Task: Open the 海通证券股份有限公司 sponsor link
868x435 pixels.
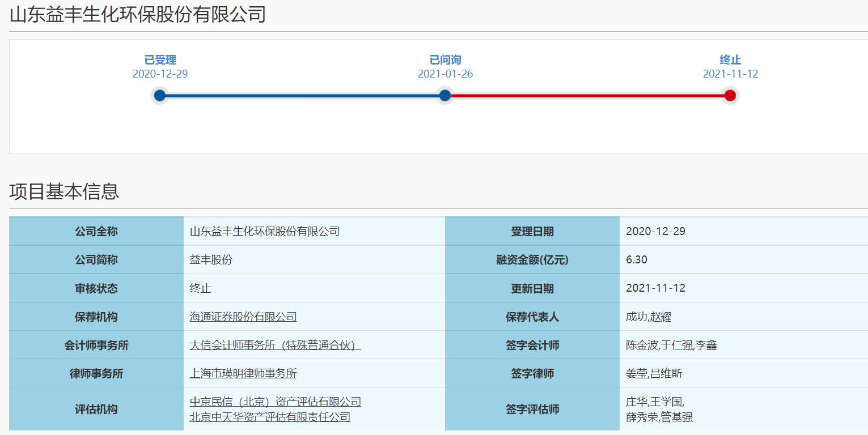Action: tap(243, 317)
